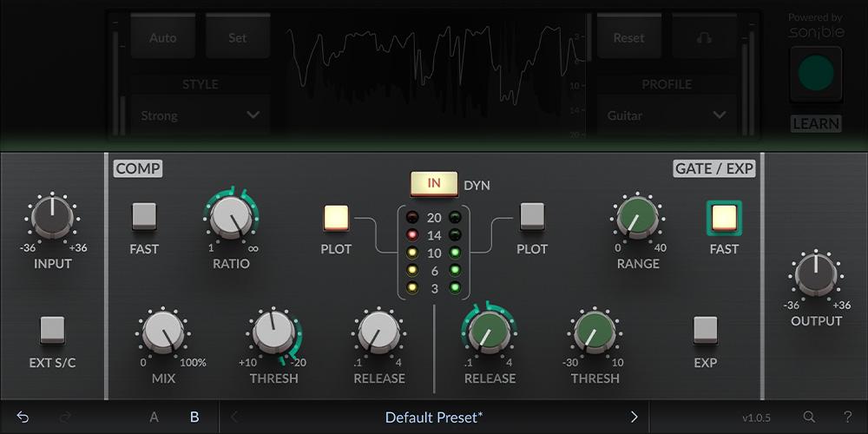Click the gate RELEASE knob
Image resolution: width=868 pixels, height=434 pixels.
point(490,332)
